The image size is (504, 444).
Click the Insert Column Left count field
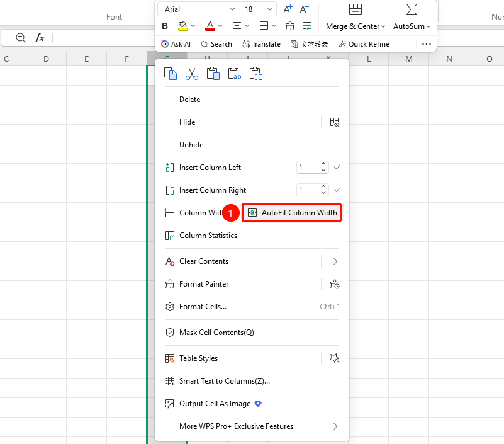coord(313,168)
